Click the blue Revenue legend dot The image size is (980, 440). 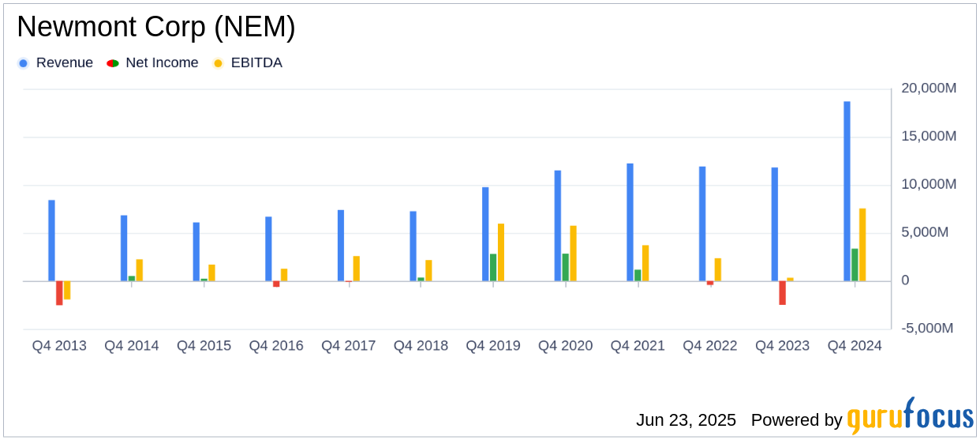[x=24, y=63]
